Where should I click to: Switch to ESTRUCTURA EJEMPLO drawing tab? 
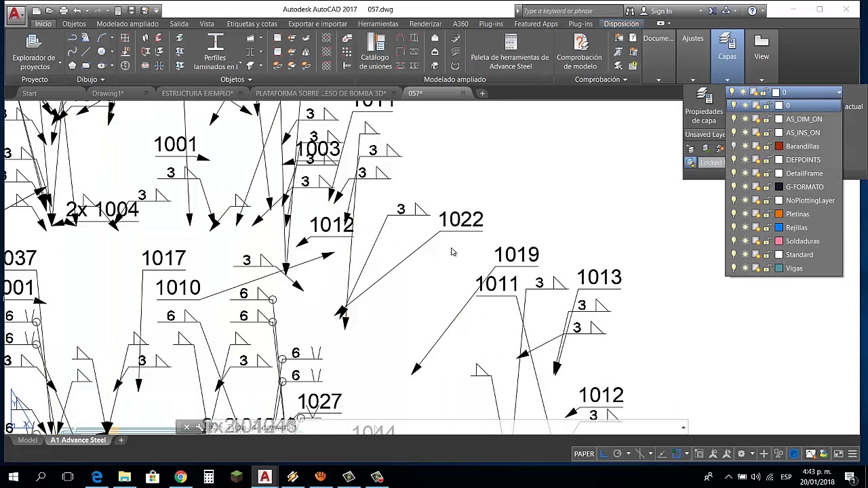197,94
